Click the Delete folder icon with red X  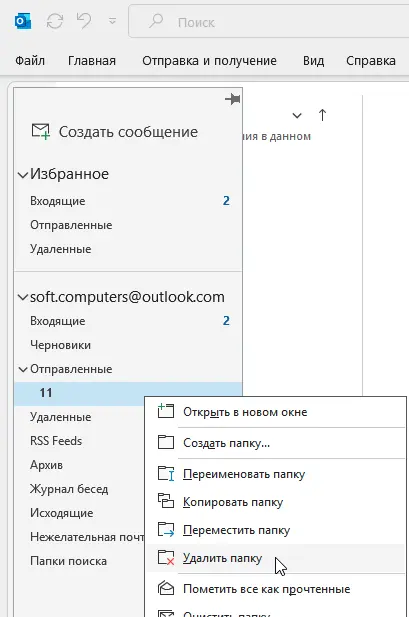tap(166, 558)
